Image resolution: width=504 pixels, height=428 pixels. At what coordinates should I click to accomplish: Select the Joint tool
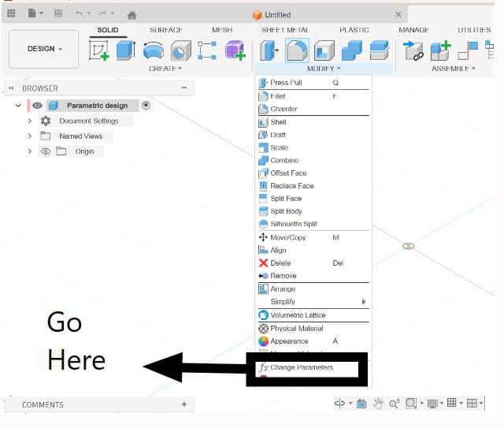point(468,50)
